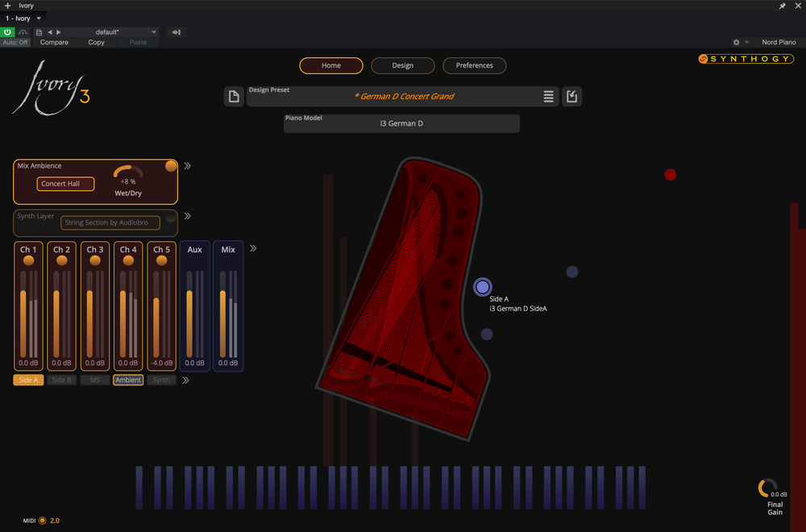Click the Copy button
This screenshot has width=806, height=532.
96,42
